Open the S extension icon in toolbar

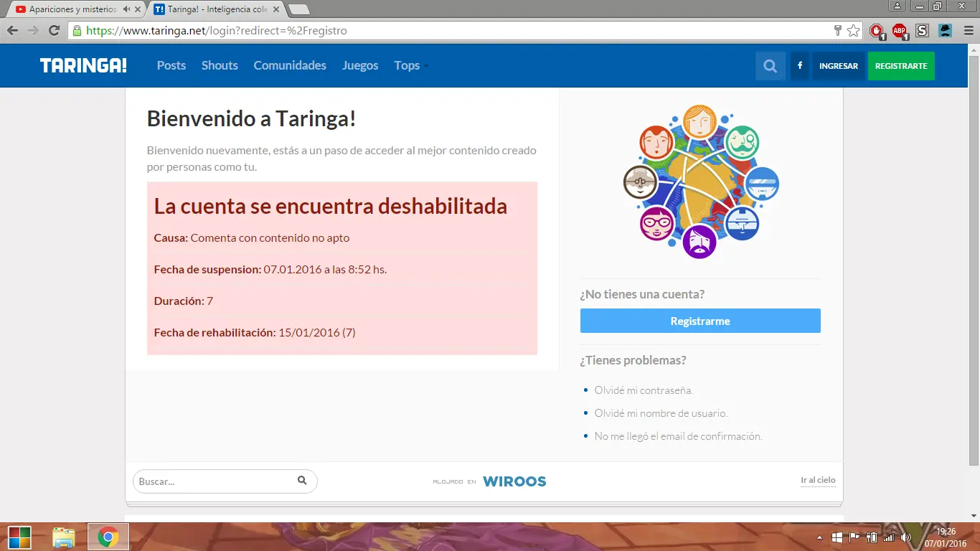coord(923,31)
